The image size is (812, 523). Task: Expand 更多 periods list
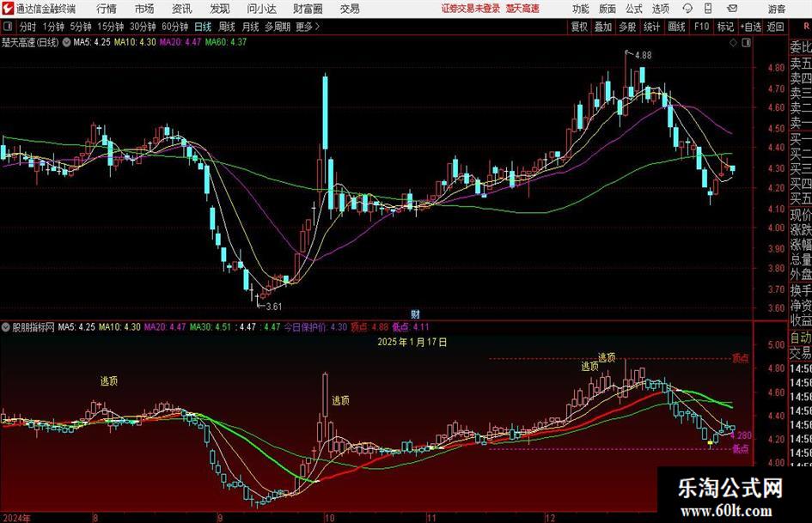click(308, 27)
